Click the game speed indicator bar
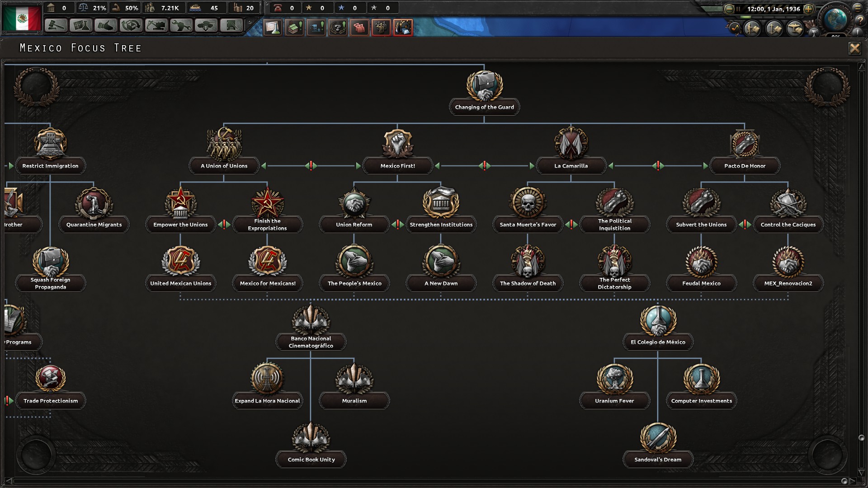 tap(769, 17)
